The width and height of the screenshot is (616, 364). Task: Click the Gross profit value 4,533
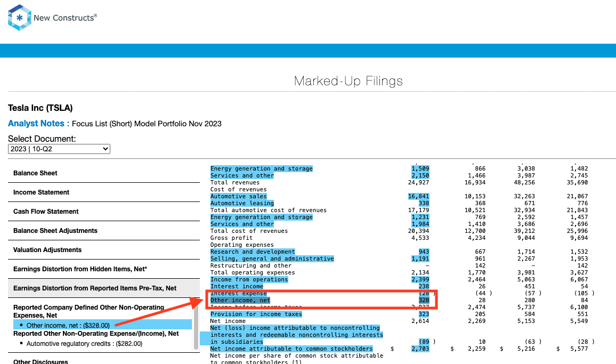(x=420, y=238)
